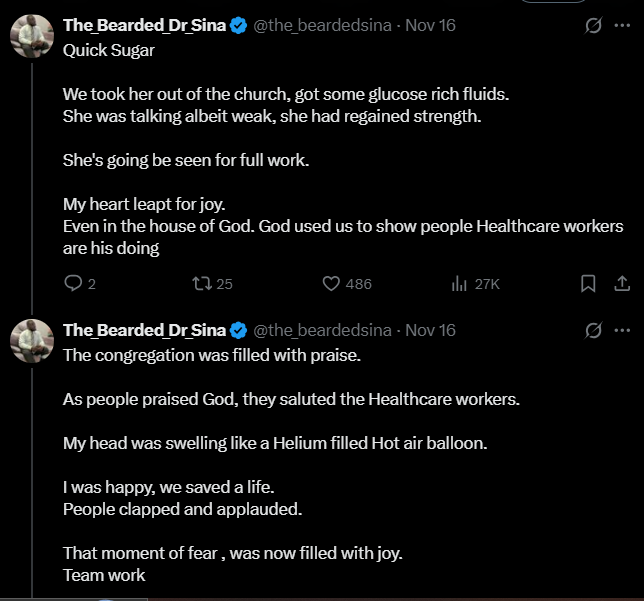The image size is (644, 601).
Task: Open profile avatar on congregation tweet
Action: tap(31, 341)
